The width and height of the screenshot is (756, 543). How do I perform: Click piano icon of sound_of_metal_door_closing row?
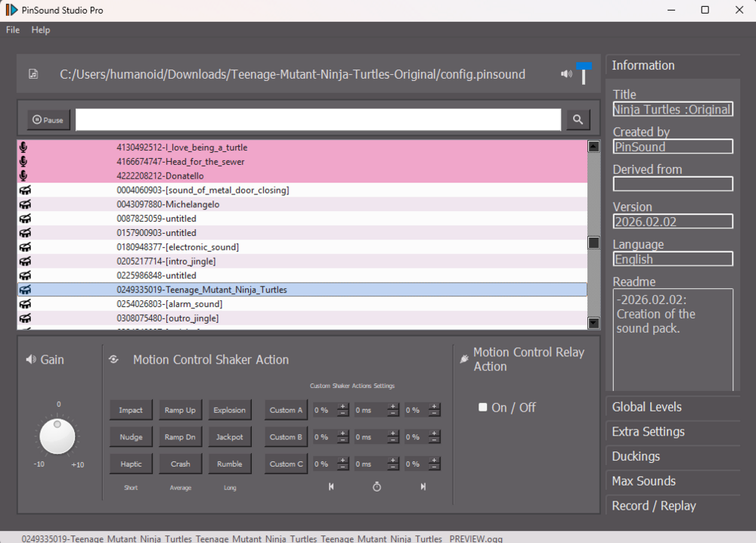click(x=25, y=190)
